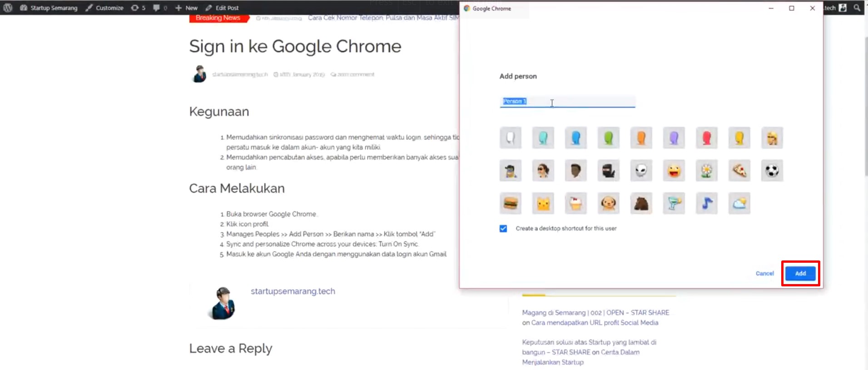Close the Google Chrome dialog window
The height and width of the screenshot is (370, 868).
pos(813,8)
